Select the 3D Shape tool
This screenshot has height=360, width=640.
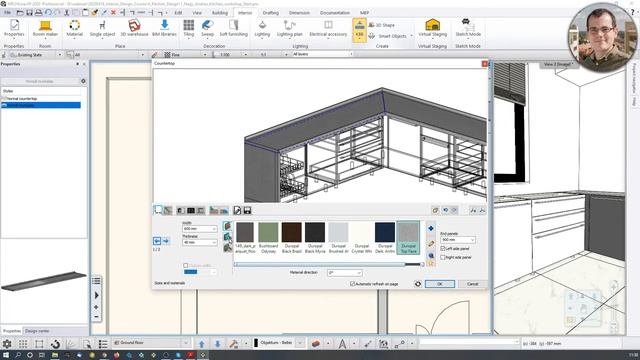coord(381,25)
